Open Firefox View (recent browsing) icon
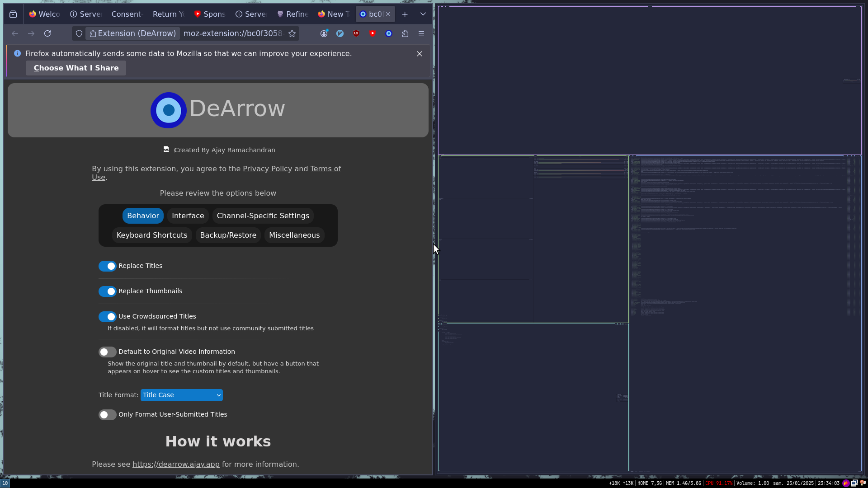 pos(13,14)
